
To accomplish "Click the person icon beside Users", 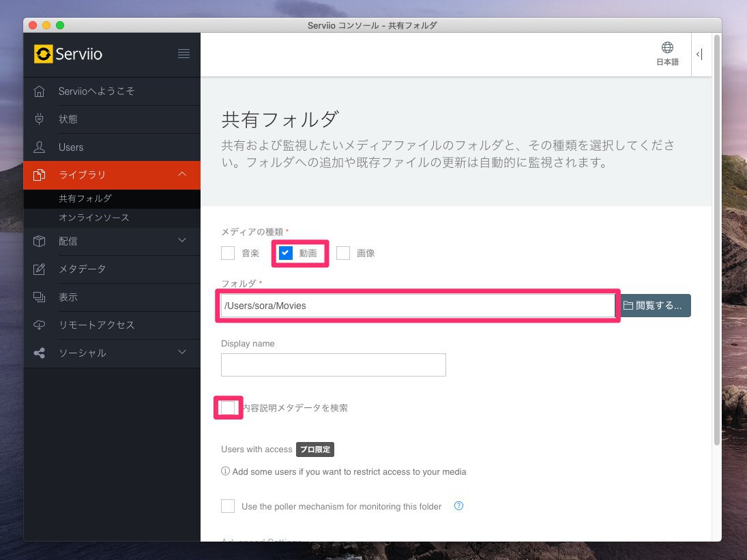I will pos(39,147).
